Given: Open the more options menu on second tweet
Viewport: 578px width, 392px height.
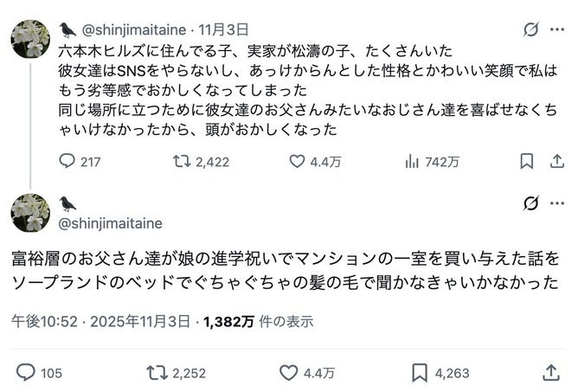Looking at the screenshot, I should (557, 203).
